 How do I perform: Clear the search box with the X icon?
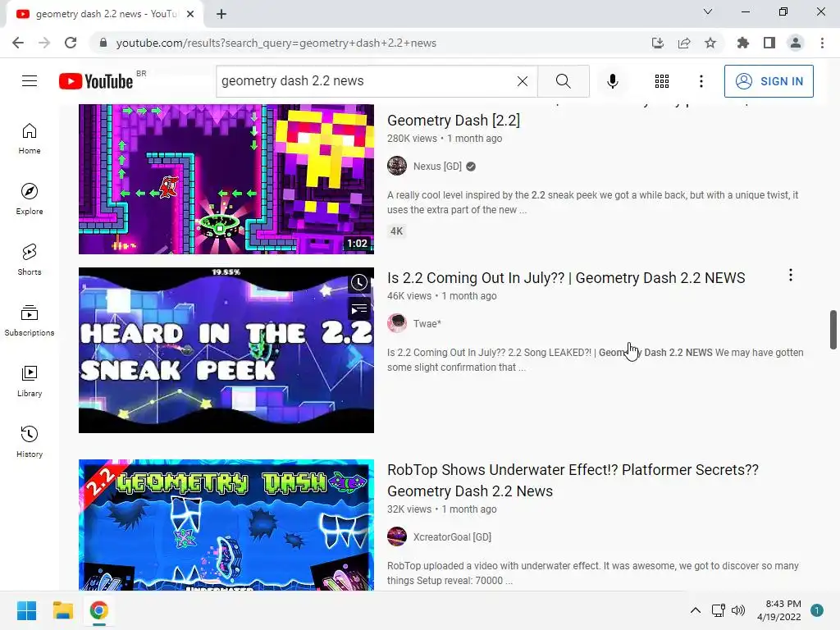pos(523,81)
